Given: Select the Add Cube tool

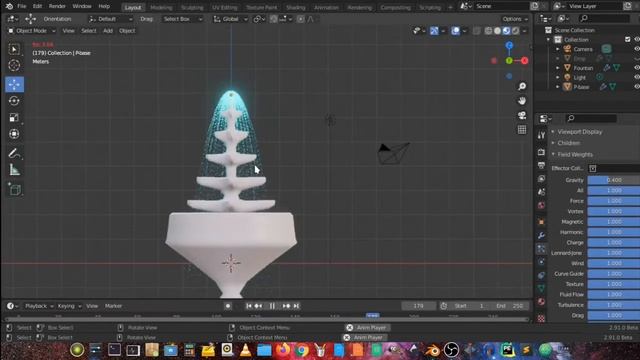Looking at the screenshot, I should [x=14, y=189].
